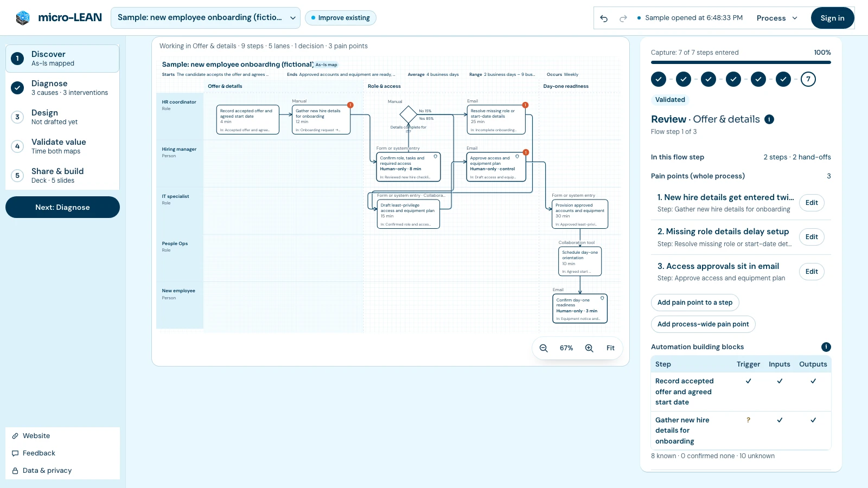The image size is (868, 488).
Task: Edit pain point New hire details entered twice
Action: tap(812, 203)
